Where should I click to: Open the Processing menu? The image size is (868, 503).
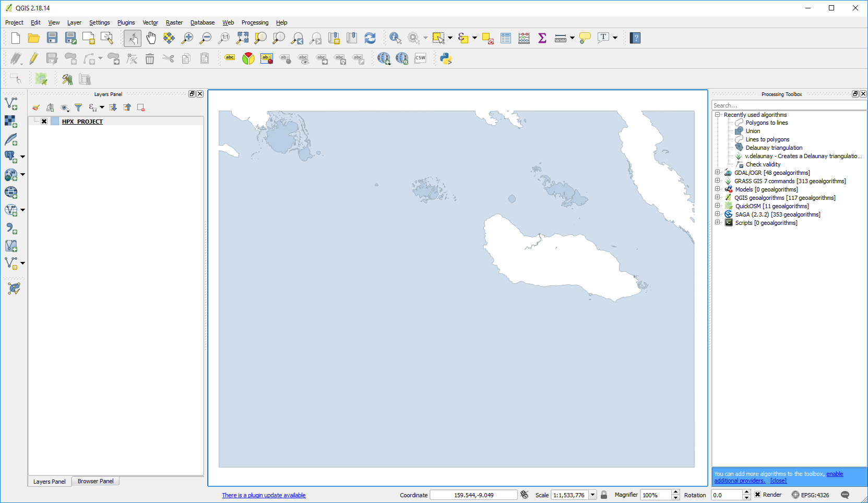(x=255, y=22)
